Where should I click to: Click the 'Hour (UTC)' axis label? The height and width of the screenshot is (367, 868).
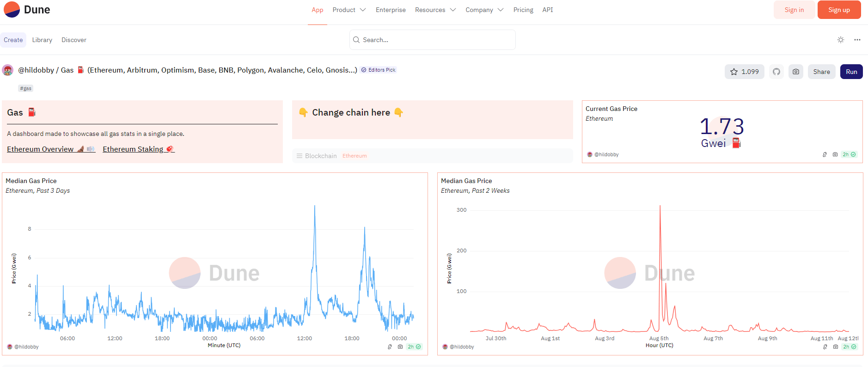pos(660,345)
